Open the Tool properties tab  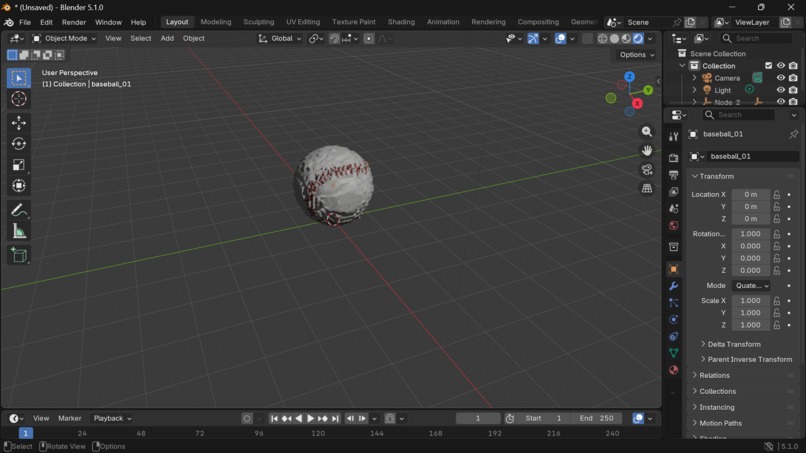[x=673, y=136]
